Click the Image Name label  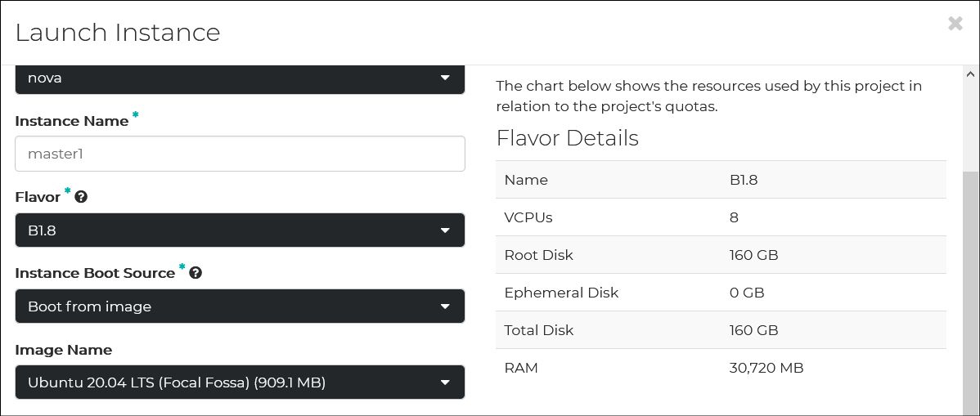tap(64, 350)
